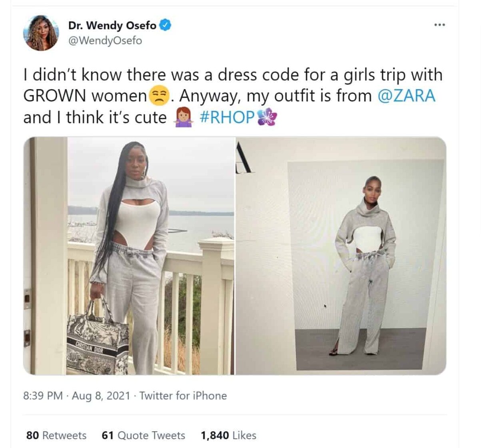This screenshot has width=481, height=448.
Task: Open the Dr. Wendy Osefo display name
Action: coord(112,25)
